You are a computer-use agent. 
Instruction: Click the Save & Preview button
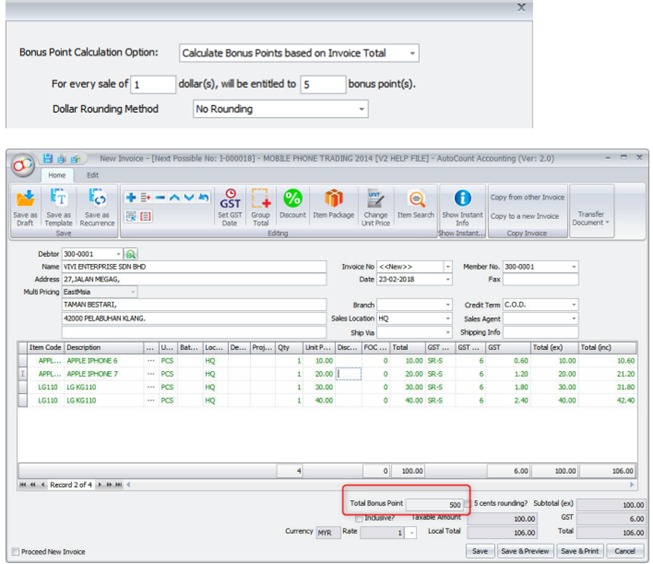pos(525,551)
